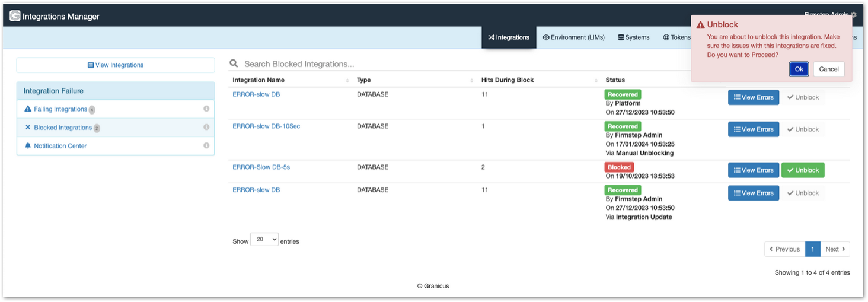Click the date "On 17/01/2024 10:53:25"
Viewport: 868px width, 302px height.
pos(640,144)
